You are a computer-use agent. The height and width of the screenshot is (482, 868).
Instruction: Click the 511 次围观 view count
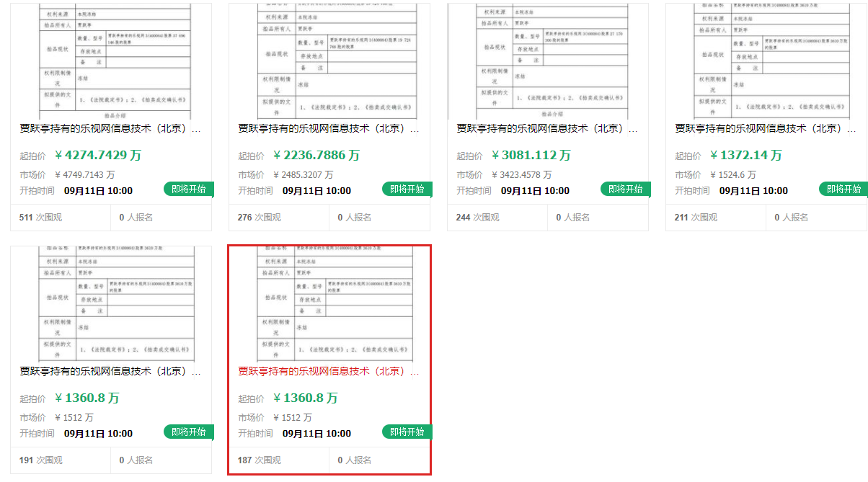[41, 218]
